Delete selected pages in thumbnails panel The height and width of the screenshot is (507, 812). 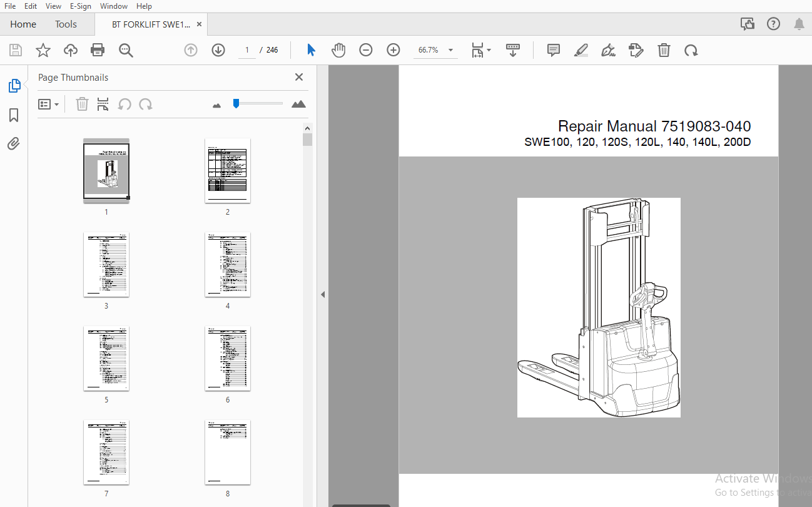point(82,104)
